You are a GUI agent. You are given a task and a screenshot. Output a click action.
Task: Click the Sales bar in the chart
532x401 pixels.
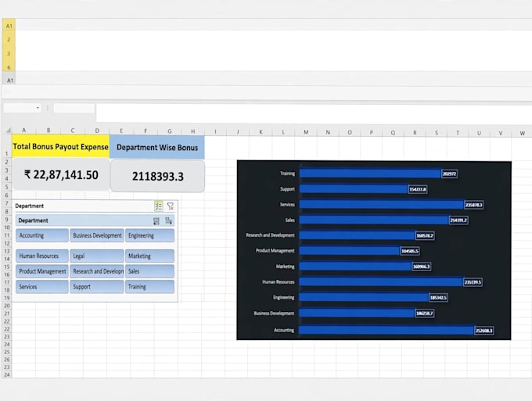click(374, 220)
